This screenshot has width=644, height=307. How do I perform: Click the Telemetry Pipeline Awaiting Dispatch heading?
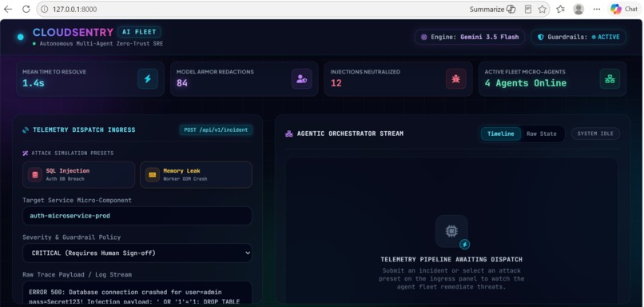(x=451, y=260)
